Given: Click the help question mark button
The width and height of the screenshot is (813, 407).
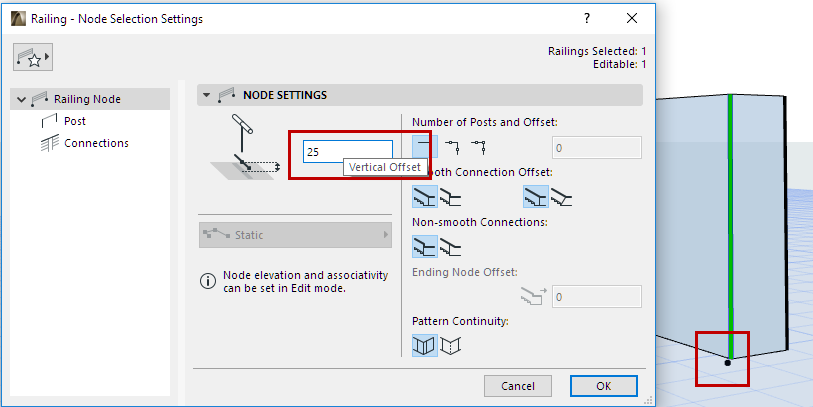Looking at the screenshot, I should point(586,18).
